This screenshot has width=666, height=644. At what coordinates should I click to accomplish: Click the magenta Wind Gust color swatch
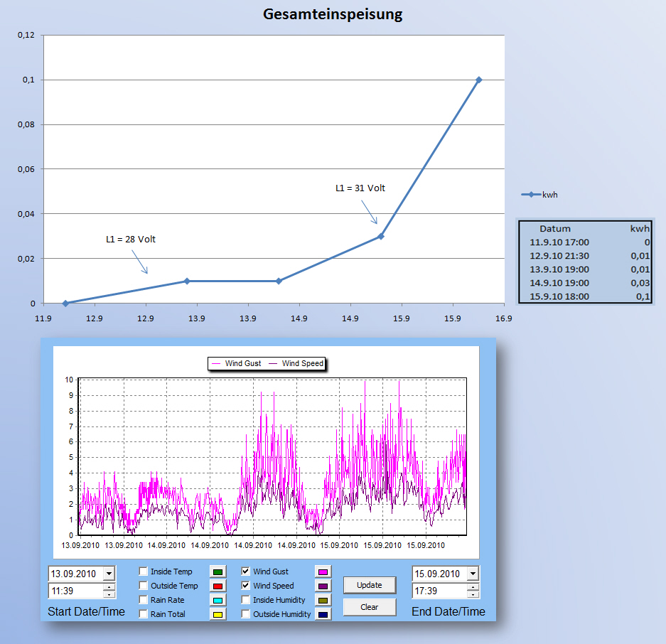(x=323, y=571)
